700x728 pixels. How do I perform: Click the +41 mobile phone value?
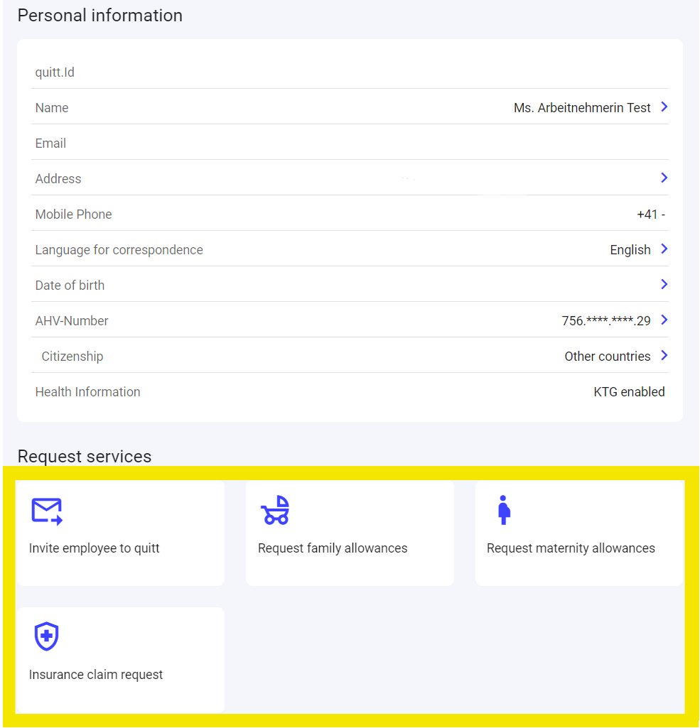(650, 214)
